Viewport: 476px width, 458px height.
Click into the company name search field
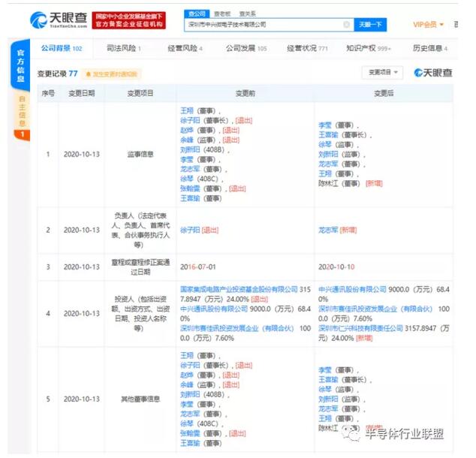(263, 25)
